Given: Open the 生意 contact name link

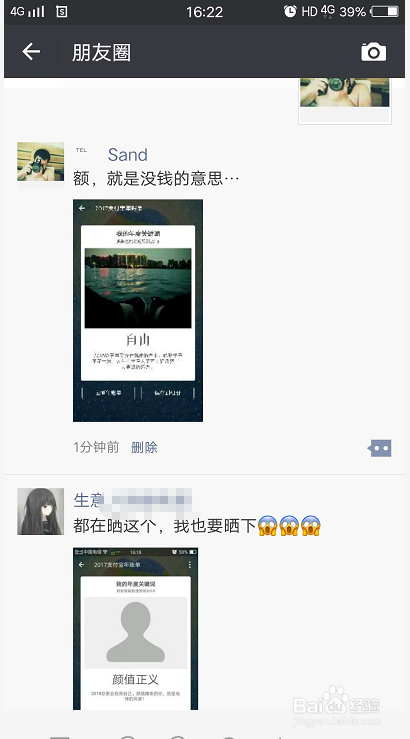Looking at the screenshot, I should (x=88, y=500).
